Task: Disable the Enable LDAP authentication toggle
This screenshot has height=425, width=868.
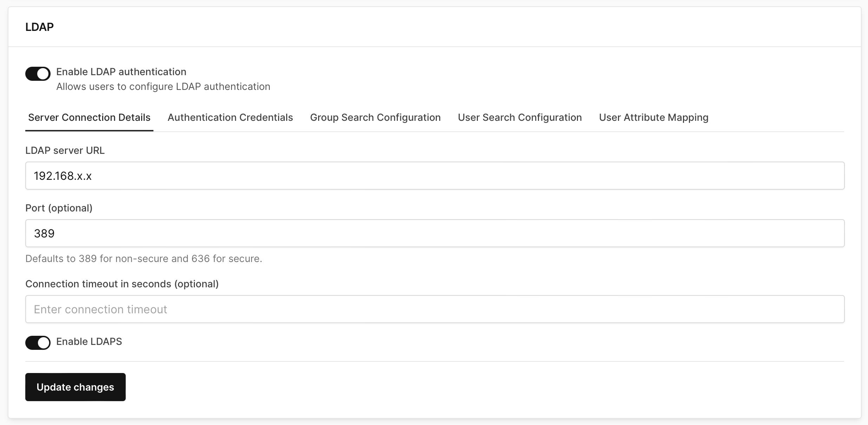Action: point(38,73)
